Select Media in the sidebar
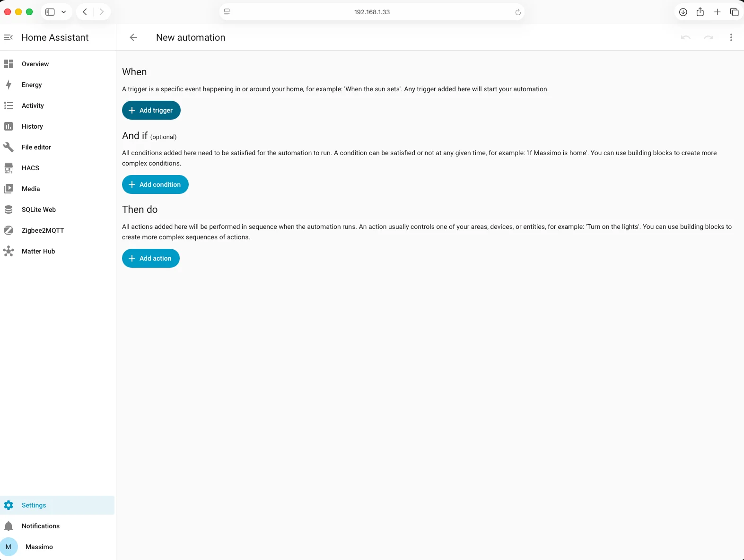 [57, 189]
